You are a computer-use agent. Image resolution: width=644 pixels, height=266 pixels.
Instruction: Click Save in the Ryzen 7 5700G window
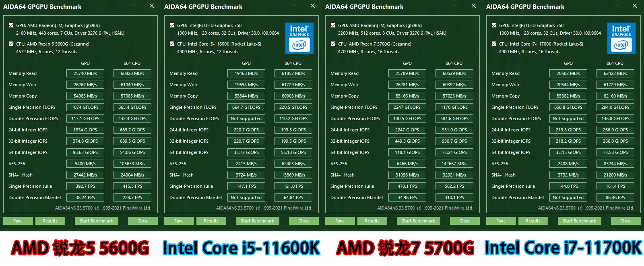pyautogui.click(x=340, y=221)
